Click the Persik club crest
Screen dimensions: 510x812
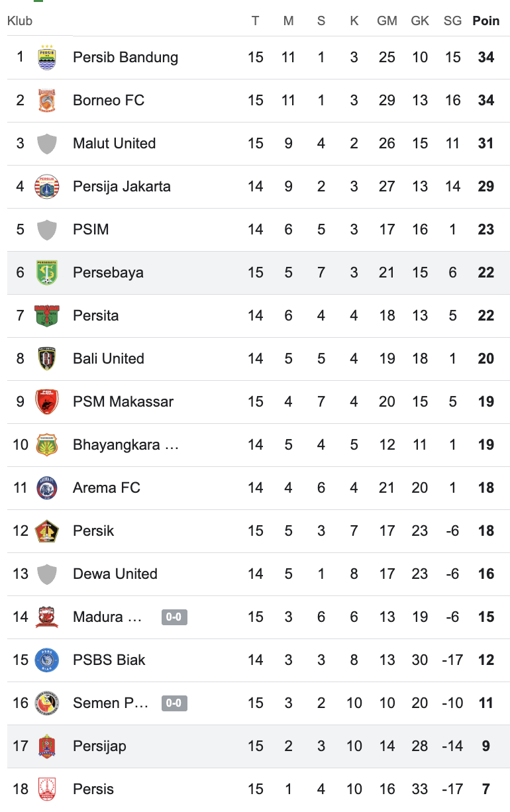tap(47, 531)
